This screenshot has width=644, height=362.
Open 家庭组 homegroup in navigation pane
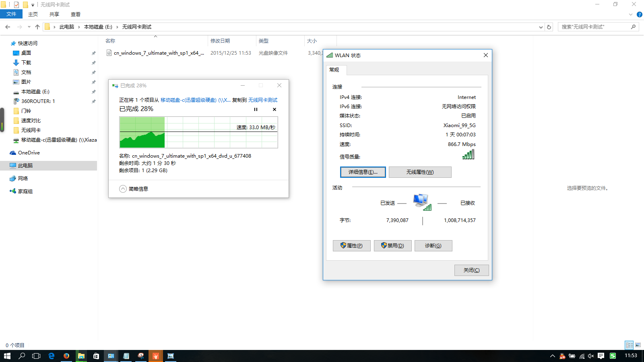point(25,191)
